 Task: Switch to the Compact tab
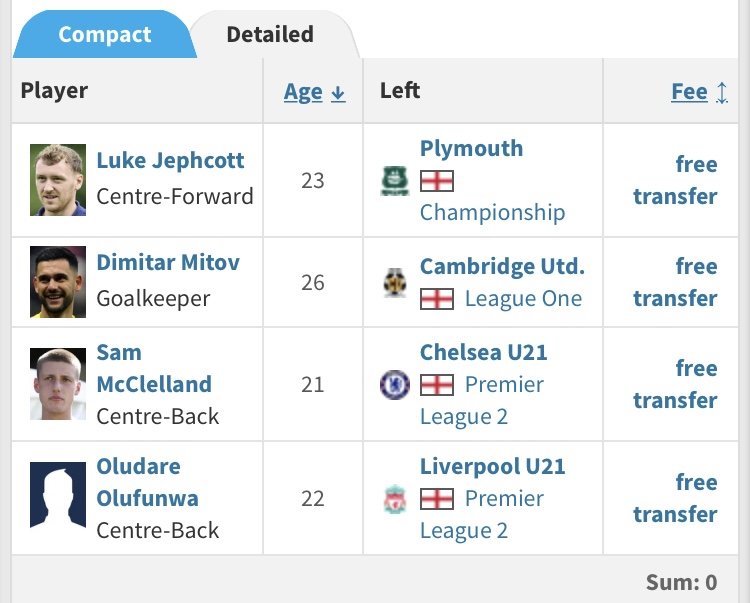pyautogui.click(x=104, y=35)
